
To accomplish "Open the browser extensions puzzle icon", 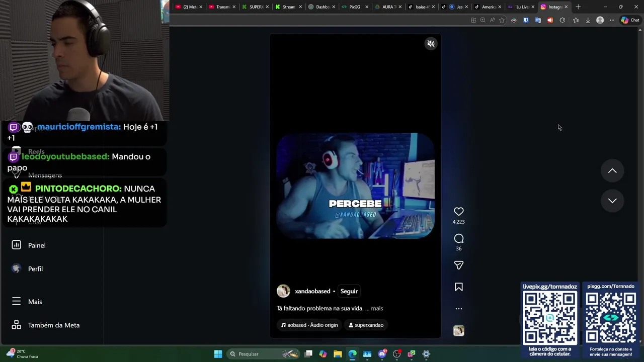I will tap(562, 20).
